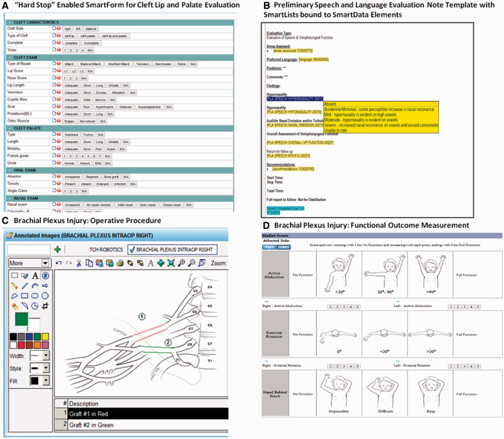The height and width of the screenshot is (439, 504).
Task: Select 'Severe' hypernasality SmartList option
Action: (381, 125)
